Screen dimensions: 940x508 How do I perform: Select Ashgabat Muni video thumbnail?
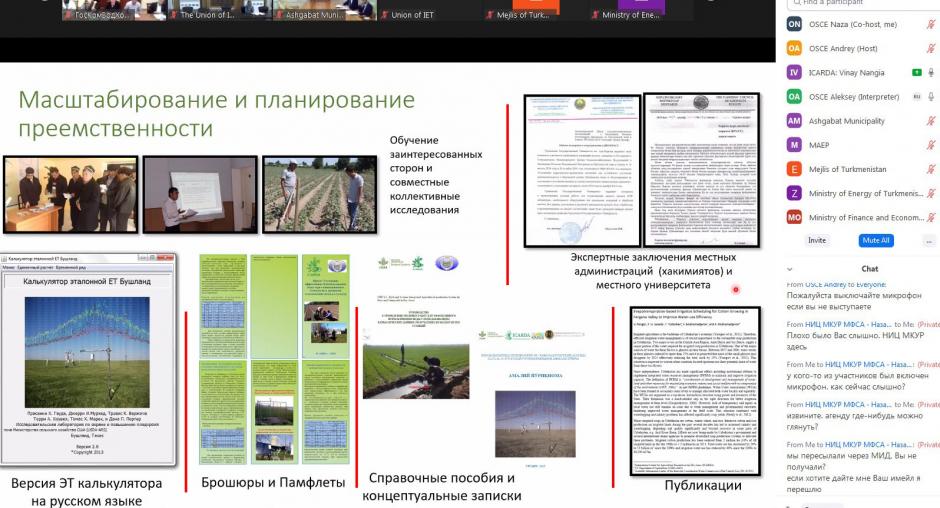click(324, 10)
